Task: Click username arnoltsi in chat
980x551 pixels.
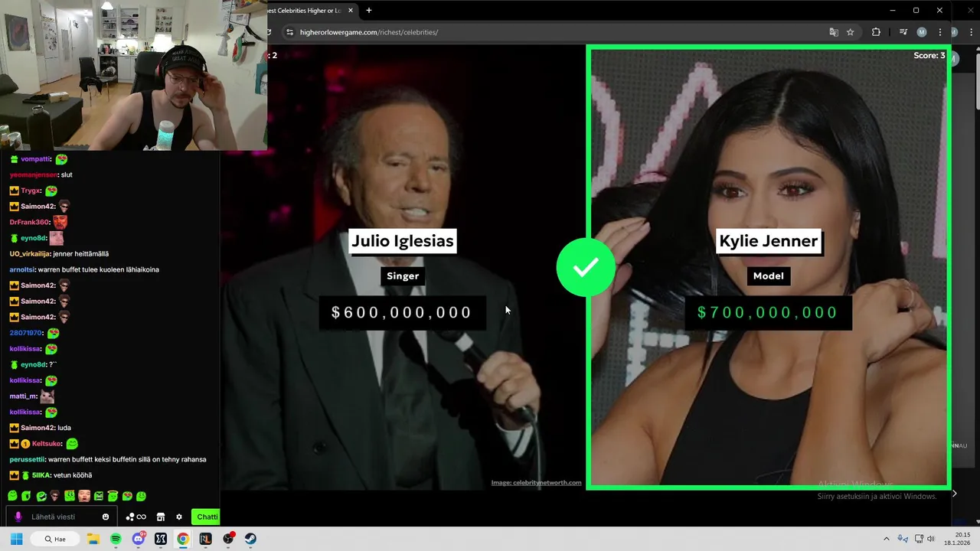Action: [22, 269]
